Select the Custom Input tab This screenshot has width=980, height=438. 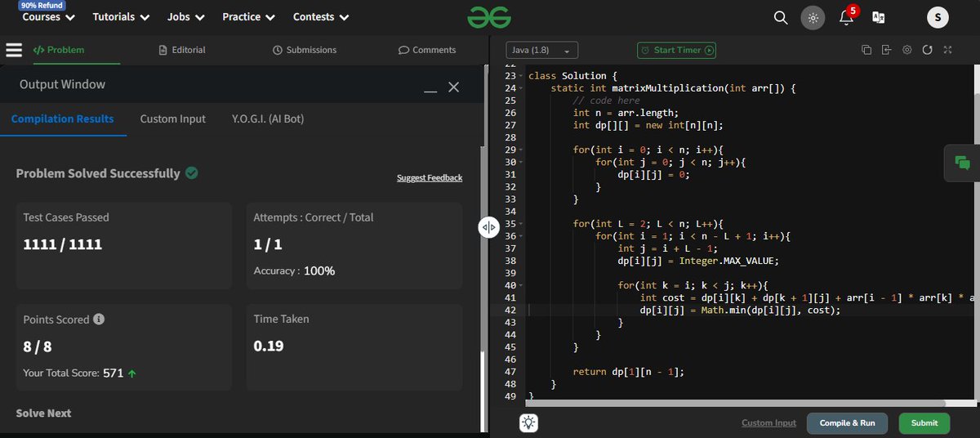click(173, 118)
